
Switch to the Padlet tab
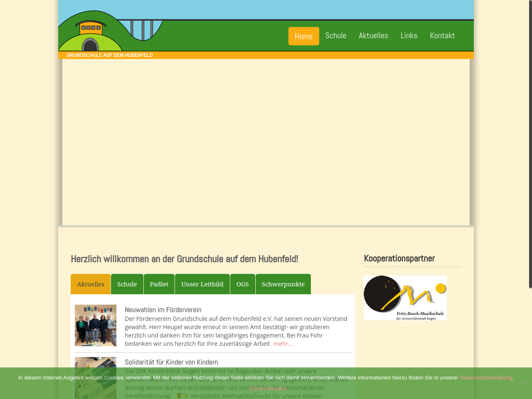pyautogui.click(x=159, y=284)
